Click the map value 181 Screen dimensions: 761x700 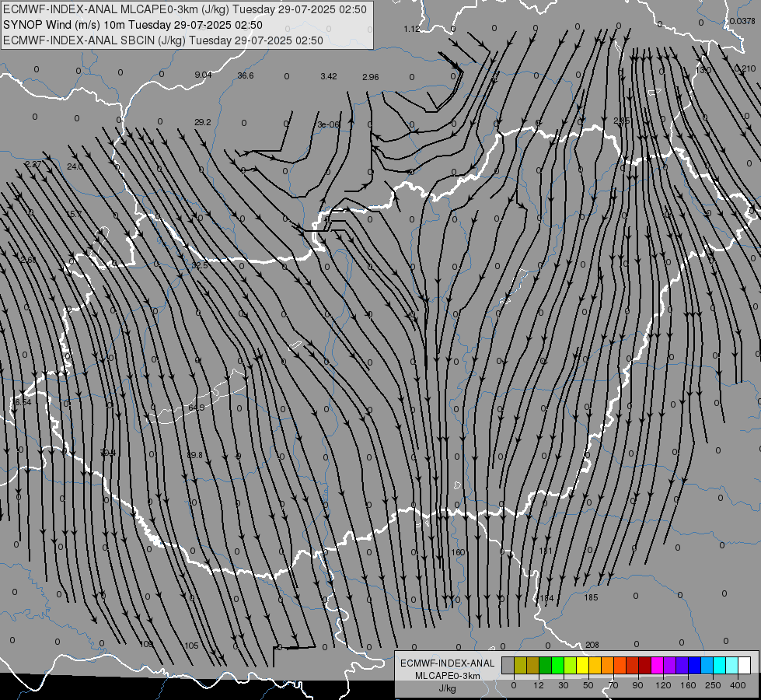pos(546,551)
